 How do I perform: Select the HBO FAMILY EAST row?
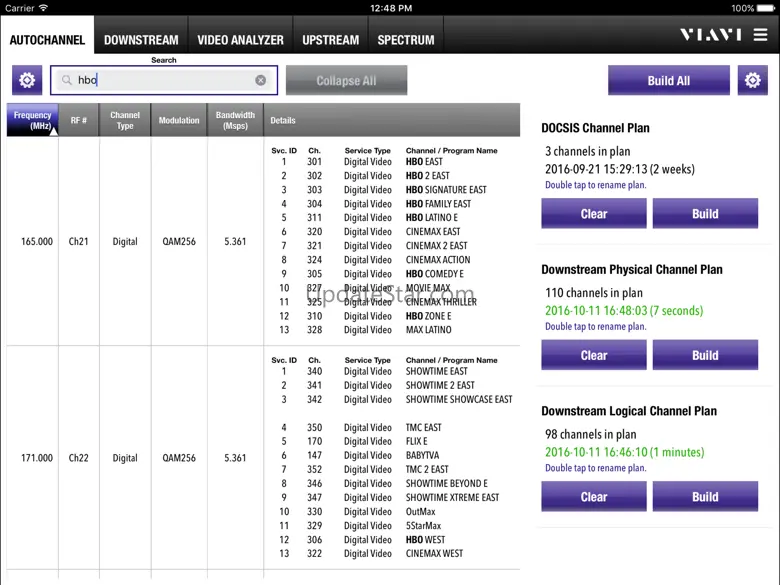coord(392,203)
